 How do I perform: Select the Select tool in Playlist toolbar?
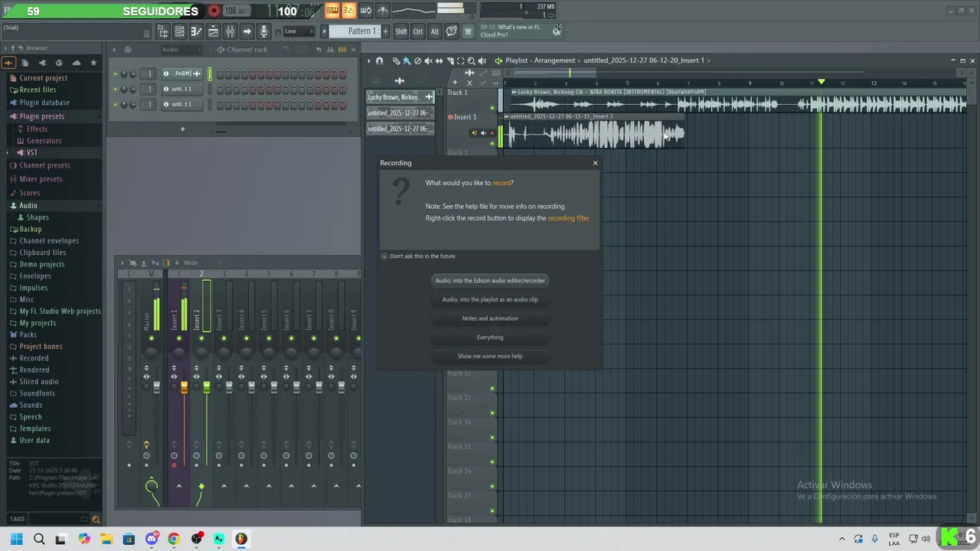[460, 60]
